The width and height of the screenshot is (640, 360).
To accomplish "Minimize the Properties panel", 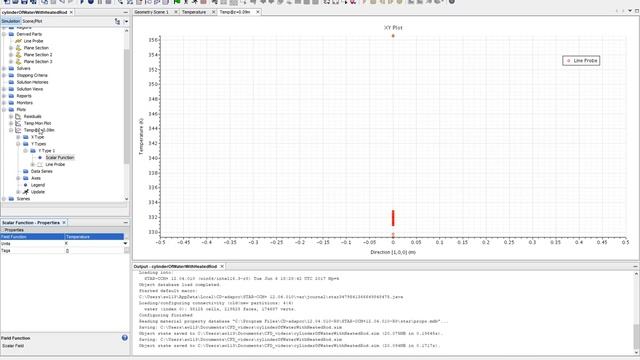I will [x=126, y=223].
